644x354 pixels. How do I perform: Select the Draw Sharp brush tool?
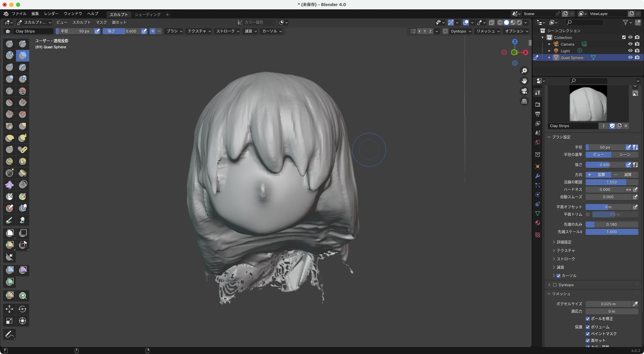pyautogui.click(x=22, y=44)
